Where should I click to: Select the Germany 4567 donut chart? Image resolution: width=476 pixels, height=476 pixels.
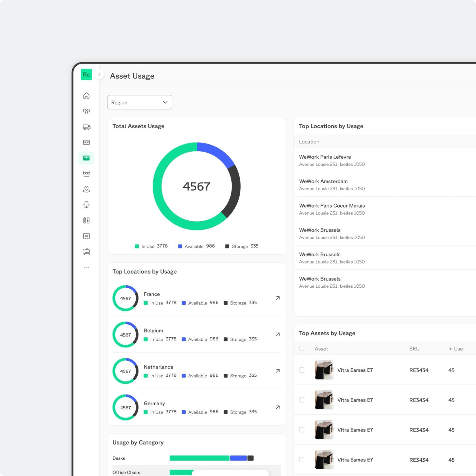125,407
